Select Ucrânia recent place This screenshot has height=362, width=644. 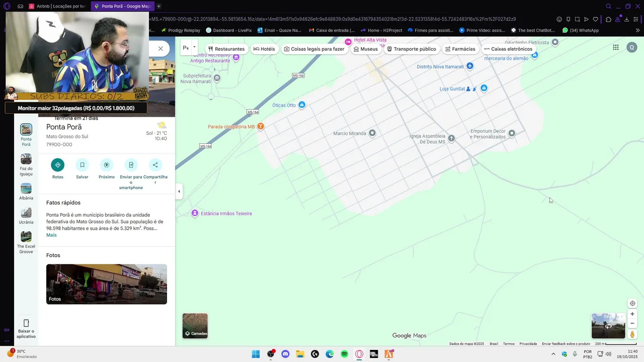(x=26, y=216)
